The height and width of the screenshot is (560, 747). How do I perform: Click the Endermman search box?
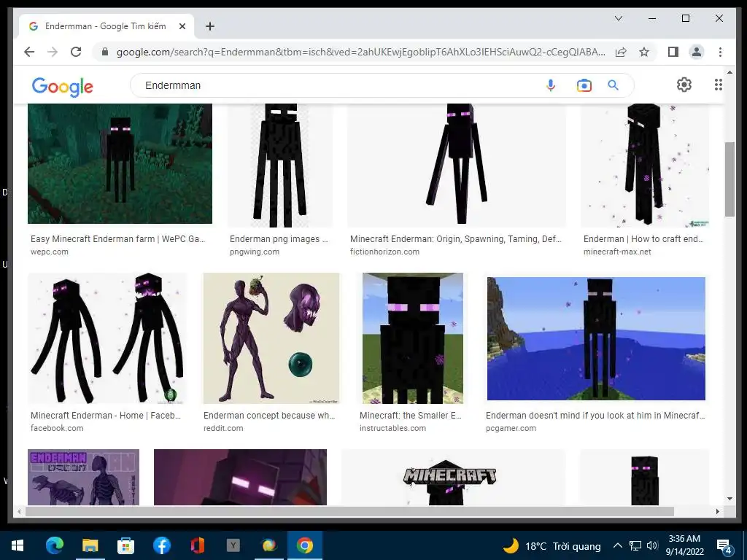(333, 85)
